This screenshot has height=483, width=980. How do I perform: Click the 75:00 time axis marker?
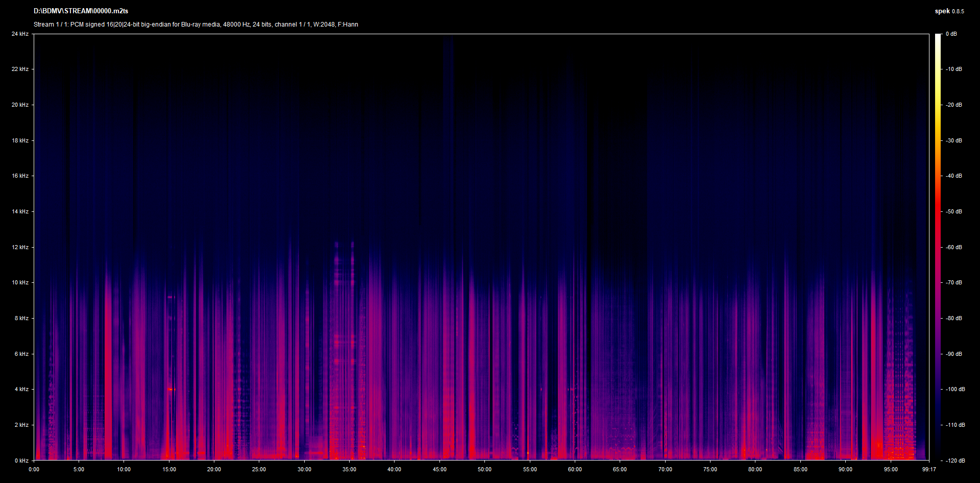[x=710, y=469]
